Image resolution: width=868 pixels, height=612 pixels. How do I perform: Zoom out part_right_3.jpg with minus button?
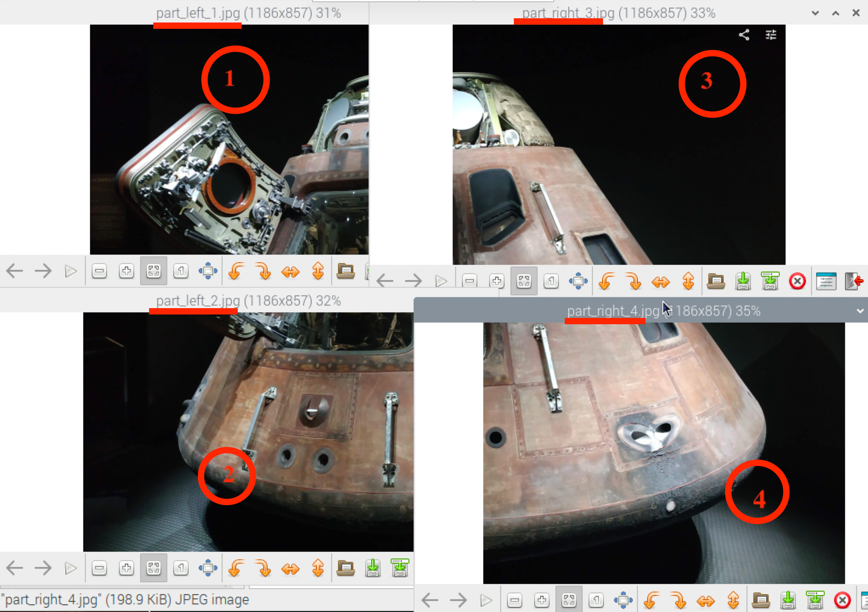[470, 281]
